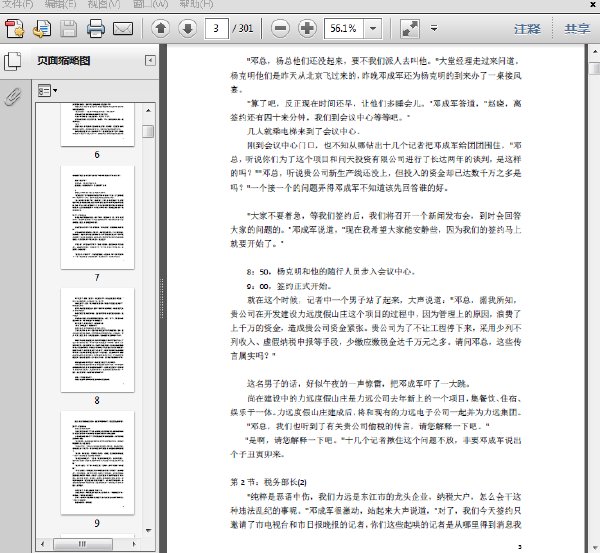
Task: Click the page thumbnails panel icon
Action: click(x=13, y=61)
